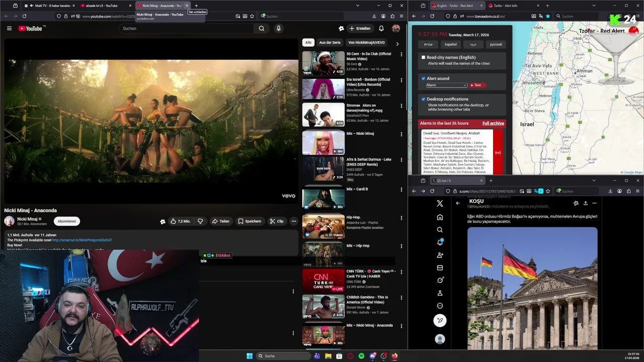644x362 pixels.
Task: Open X home in sidebar
Action: point(440,217)
